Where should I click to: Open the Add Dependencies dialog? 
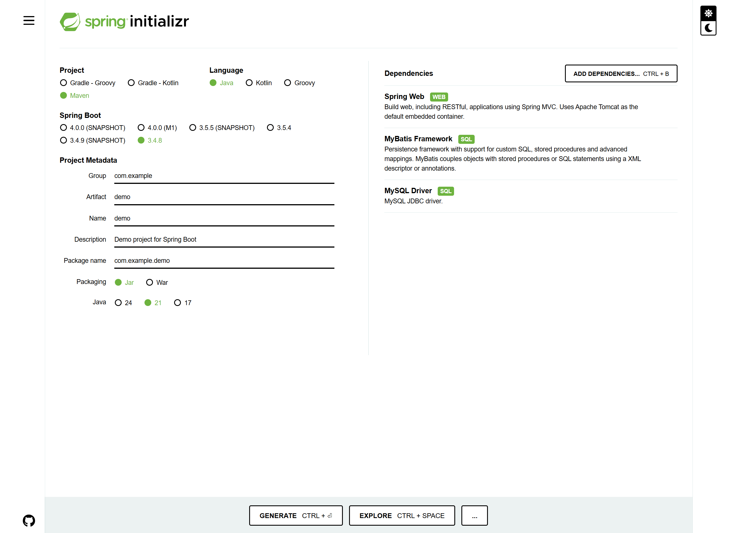pos(621,74)
